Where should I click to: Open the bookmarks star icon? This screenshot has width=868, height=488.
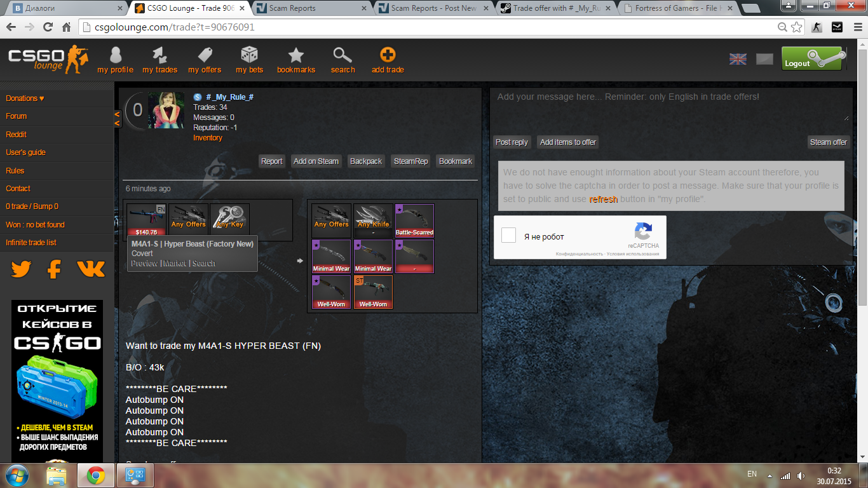click(295, 56)
